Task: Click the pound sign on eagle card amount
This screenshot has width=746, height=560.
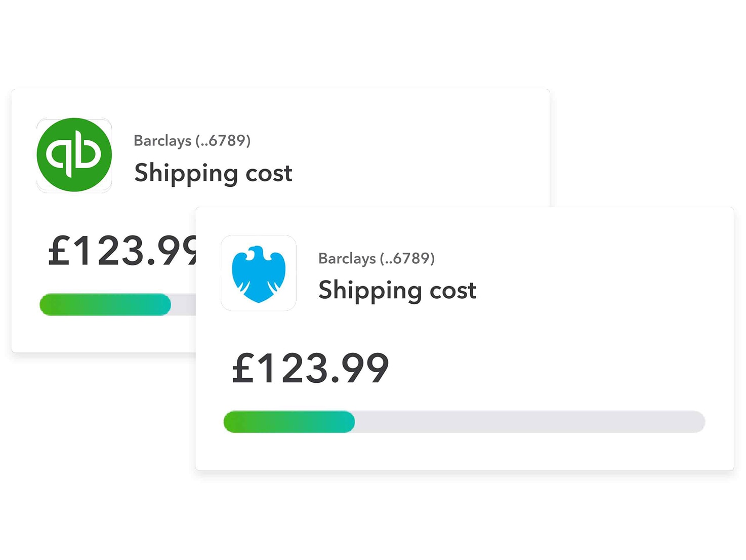Action: 242,368
